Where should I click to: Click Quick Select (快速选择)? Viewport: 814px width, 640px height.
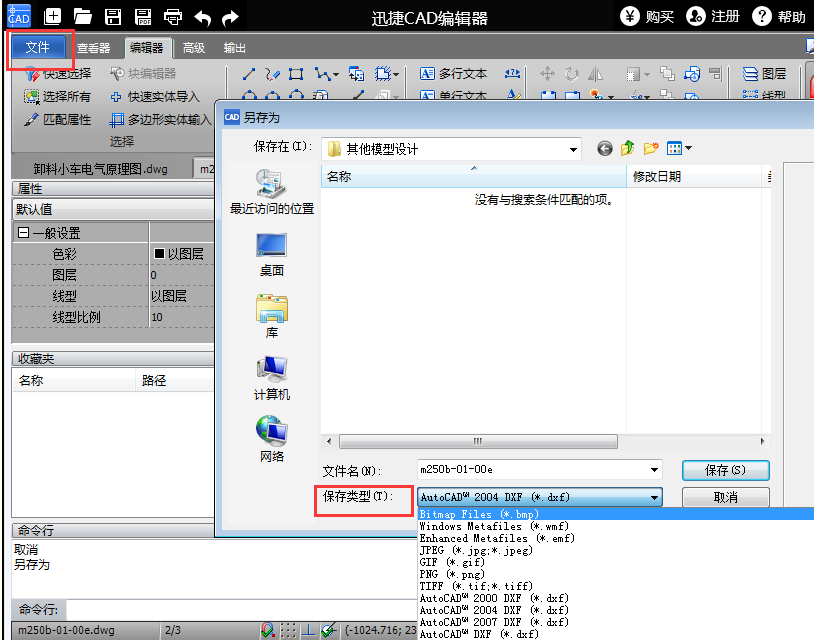tap(58, 74)
